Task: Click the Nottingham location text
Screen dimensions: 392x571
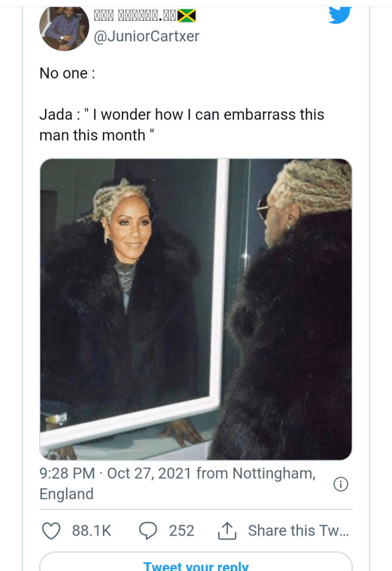Action: coord(274,473)
